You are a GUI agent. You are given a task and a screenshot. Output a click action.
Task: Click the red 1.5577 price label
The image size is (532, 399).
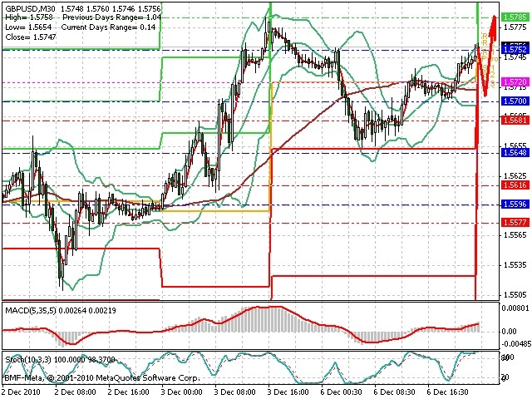(515, 223)
